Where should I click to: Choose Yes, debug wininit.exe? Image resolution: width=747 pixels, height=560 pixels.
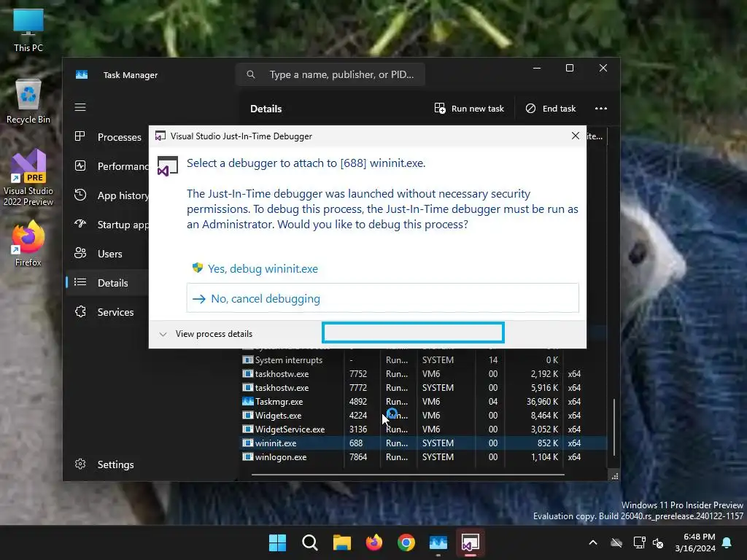tap(263, 268)
